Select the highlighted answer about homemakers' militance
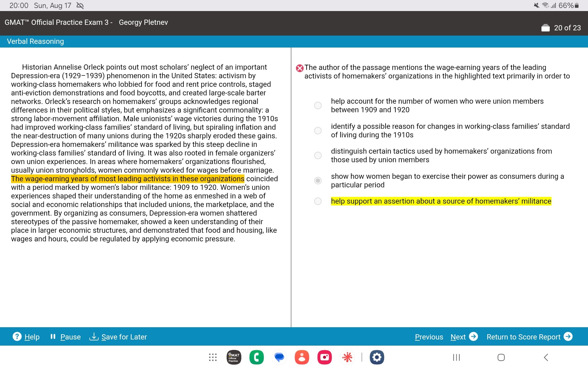The height and width of the screenshot is (368, 588). 318,202
